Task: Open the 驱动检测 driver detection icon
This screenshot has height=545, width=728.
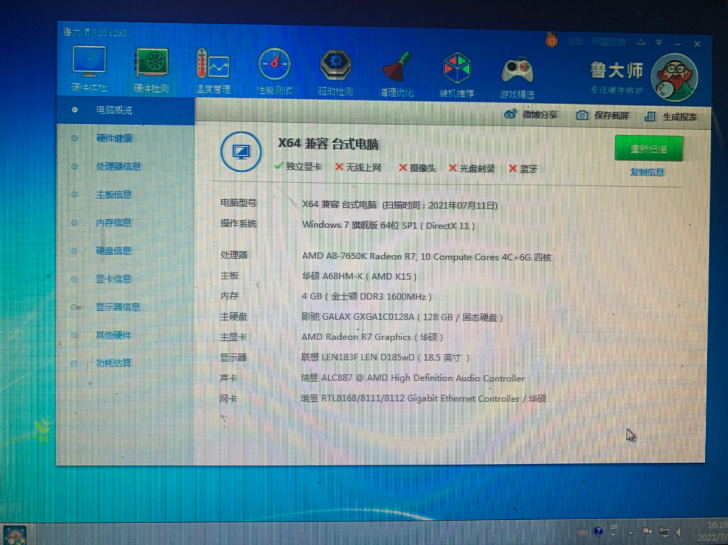Action: pos(335,72)
